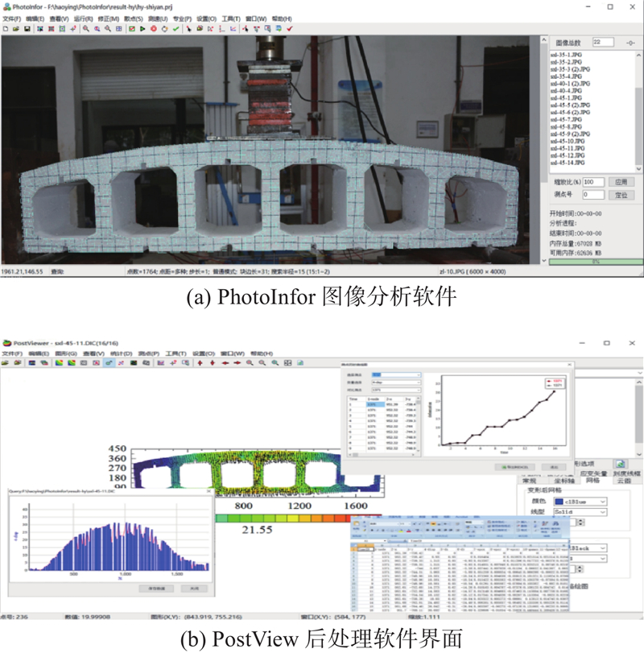Click the red checkmark icon in PhotoInfor toolbar
This screenshot has height=653, width=644.
[x=290, y=29]
